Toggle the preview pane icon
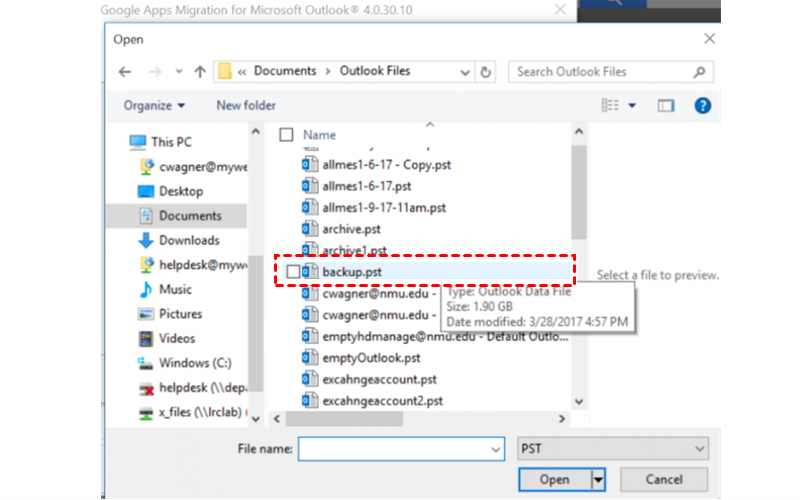This screenshot has height=500, width=800. tap(665, 106)
